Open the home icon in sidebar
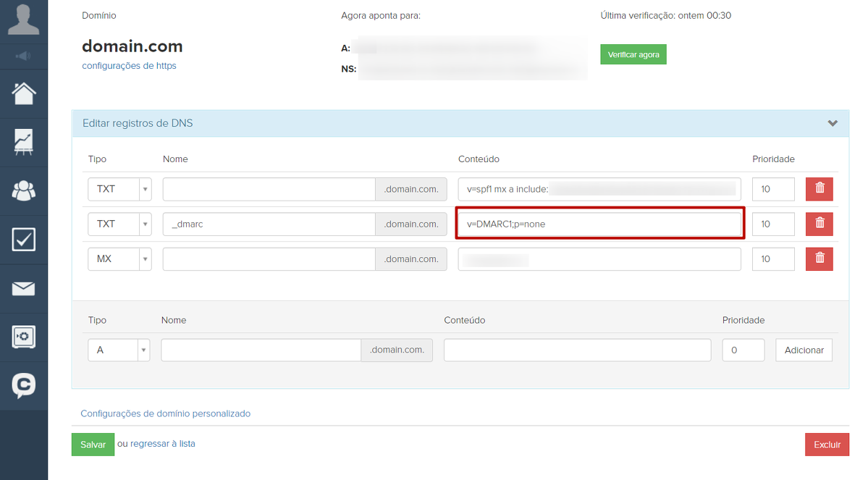 pyautogui.click(x=24, y=93)
